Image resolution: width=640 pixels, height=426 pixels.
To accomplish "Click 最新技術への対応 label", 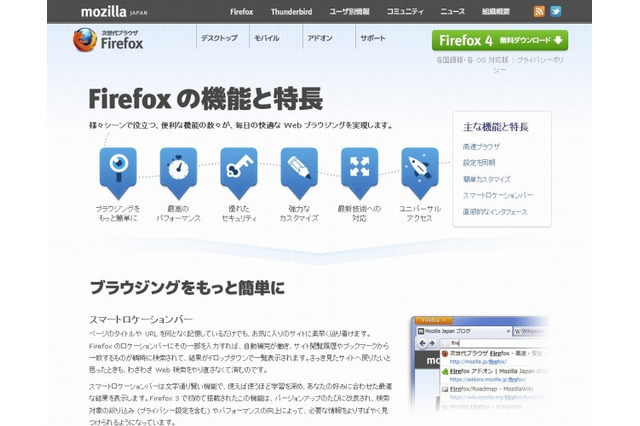I will tap(359, 213).
